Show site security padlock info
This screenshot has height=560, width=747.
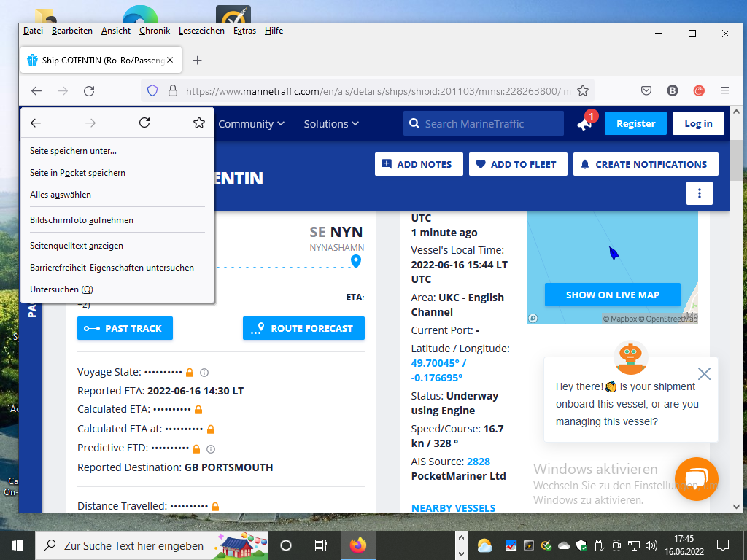[x=173, y=90]
